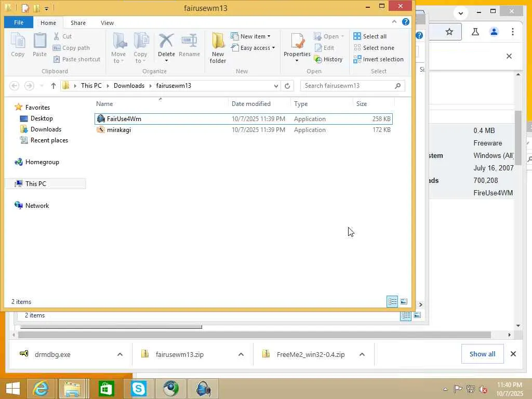The width and height of the screenshot is (532, 399).
Task: Expand the Properties dropdown arrow
Action: (297, 61)
